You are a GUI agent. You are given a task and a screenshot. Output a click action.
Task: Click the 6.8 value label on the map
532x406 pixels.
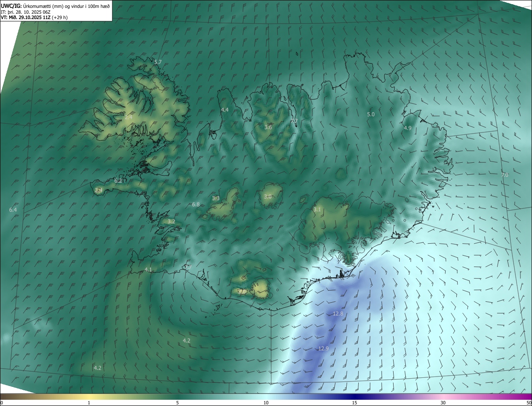(x=196, y=204)
